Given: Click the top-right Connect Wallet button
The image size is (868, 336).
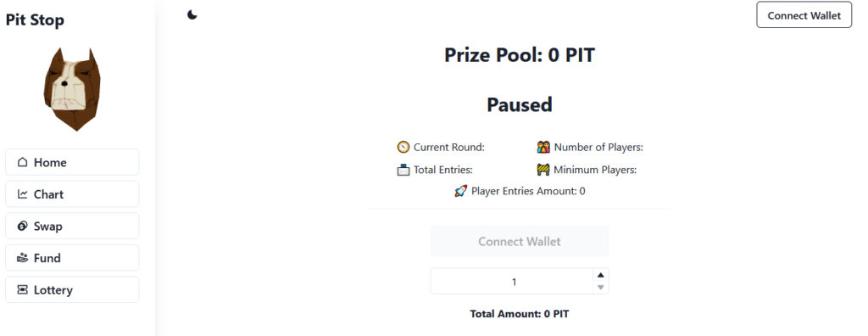Looking at the screenshot, I should pyautogui.click(x=804, y=15).
